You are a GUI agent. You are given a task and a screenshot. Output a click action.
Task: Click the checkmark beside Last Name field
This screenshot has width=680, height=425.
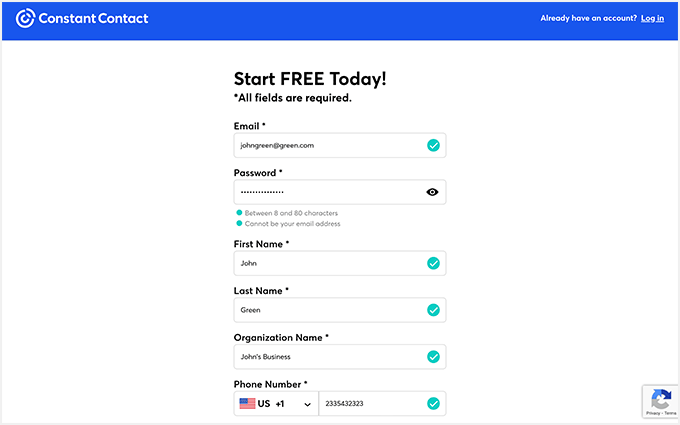coord(433,310)
